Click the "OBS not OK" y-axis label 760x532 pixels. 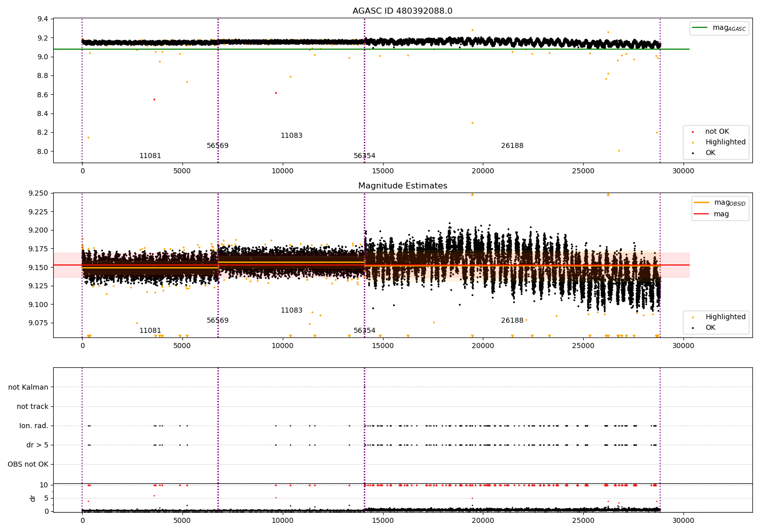click(x=28, y=465)
